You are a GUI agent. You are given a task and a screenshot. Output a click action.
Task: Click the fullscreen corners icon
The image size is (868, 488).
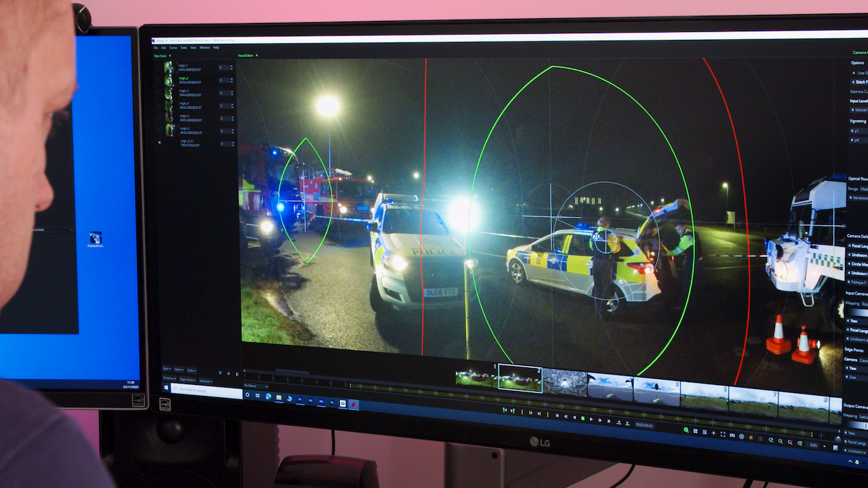[x=723, y=434]
